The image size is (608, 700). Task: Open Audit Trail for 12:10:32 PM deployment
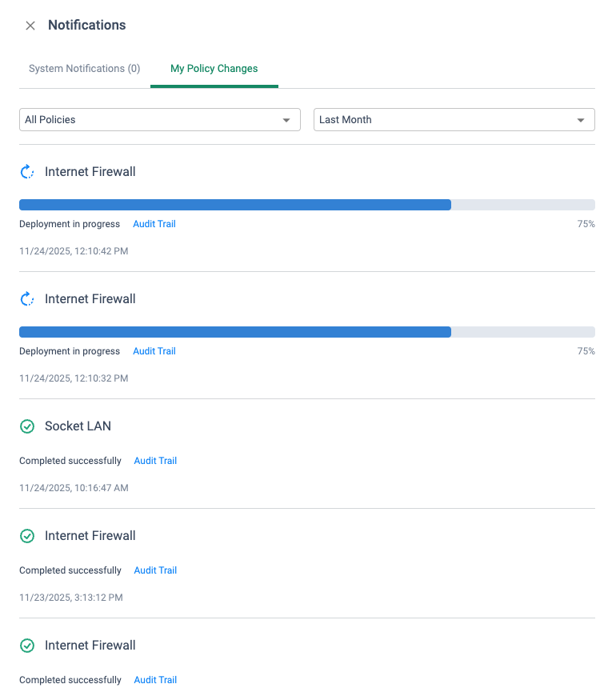[154, 351]
